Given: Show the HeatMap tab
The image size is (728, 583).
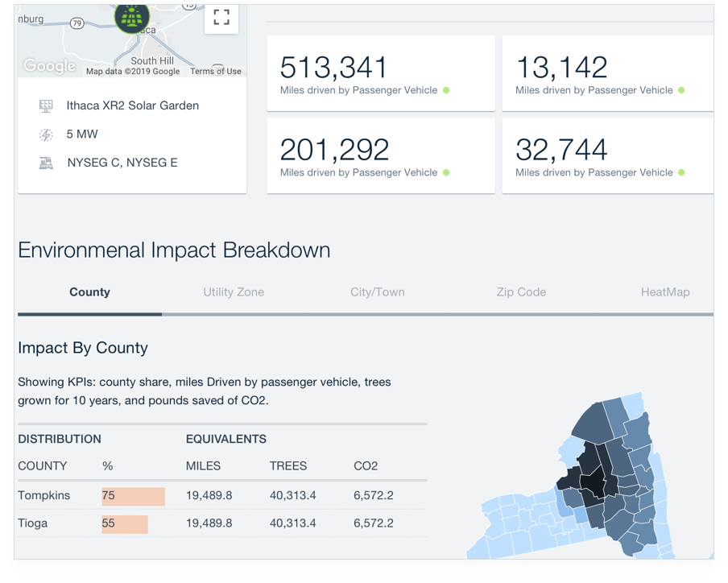Looking at the screenshot, I should pos(665,292).
